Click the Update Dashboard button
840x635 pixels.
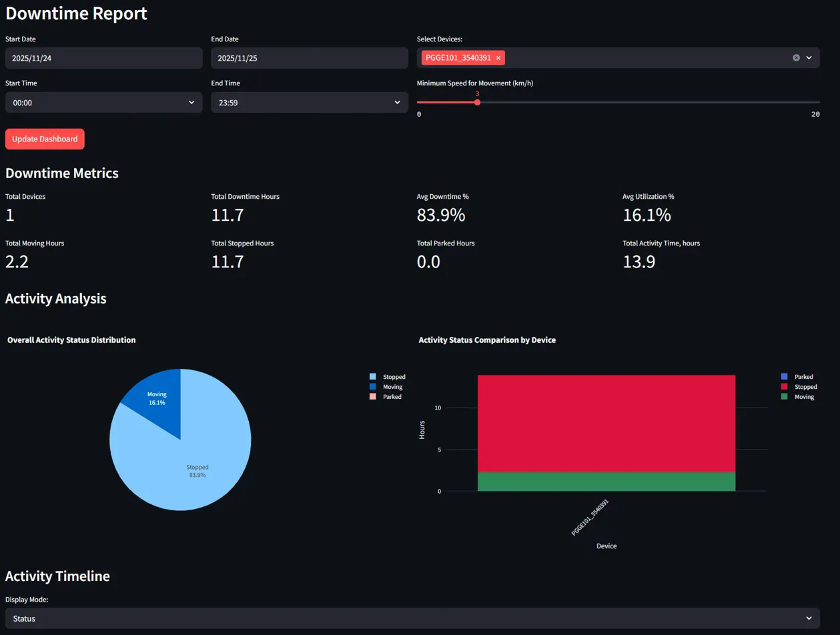45,139
